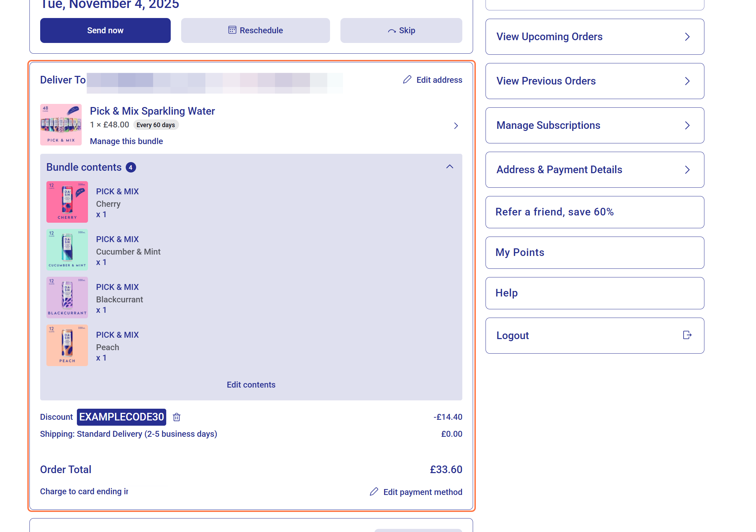Click Manage this bundle link
The height and width of the screenshot is (532, 756).
pyautogui.click(x=126, y=141)
